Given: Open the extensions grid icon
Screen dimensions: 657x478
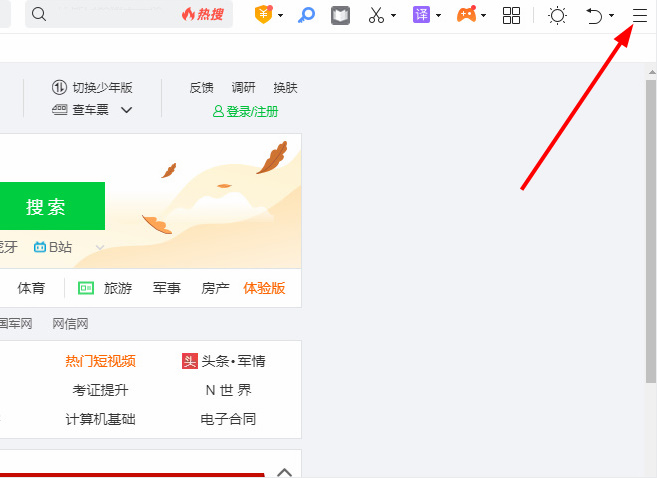Looking at the screenshot, I should [511, 16].
